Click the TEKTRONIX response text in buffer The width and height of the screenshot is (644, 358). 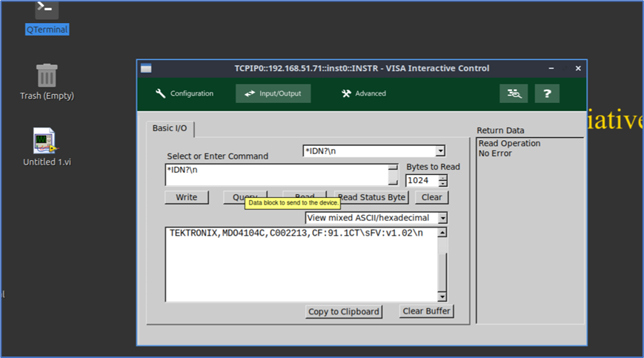coord(296,233)
